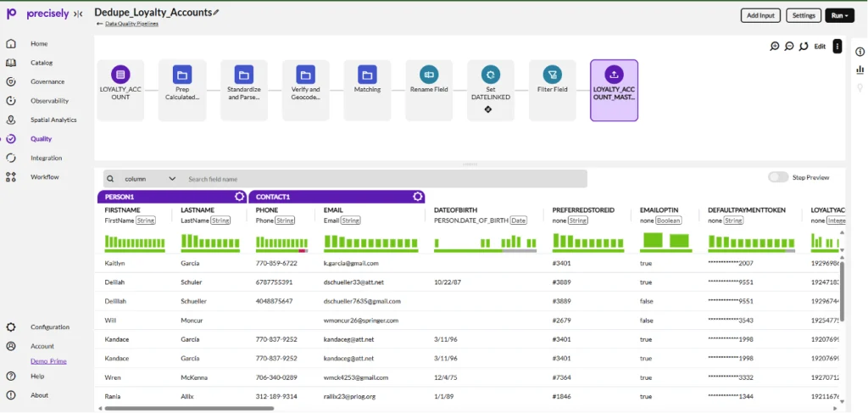Click the PHONE column profile histogram

click(281, 243)
